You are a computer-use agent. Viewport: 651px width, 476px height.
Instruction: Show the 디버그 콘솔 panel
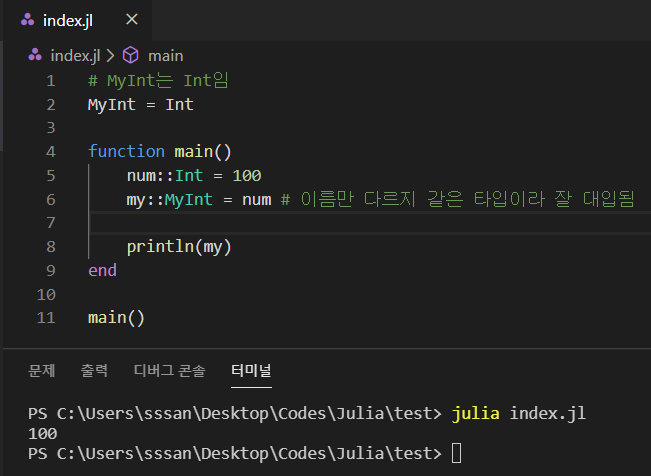[x=169, y=371]
